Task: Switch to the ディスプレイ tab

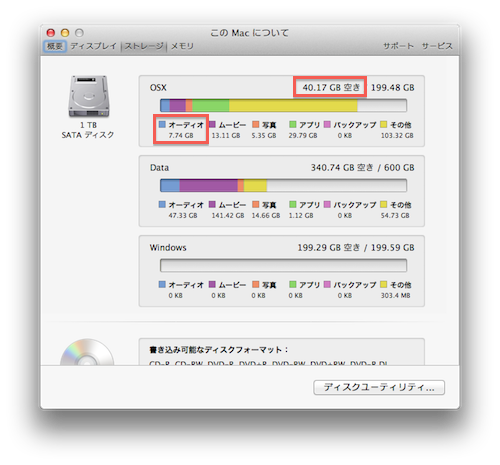Action: (94, 46)
